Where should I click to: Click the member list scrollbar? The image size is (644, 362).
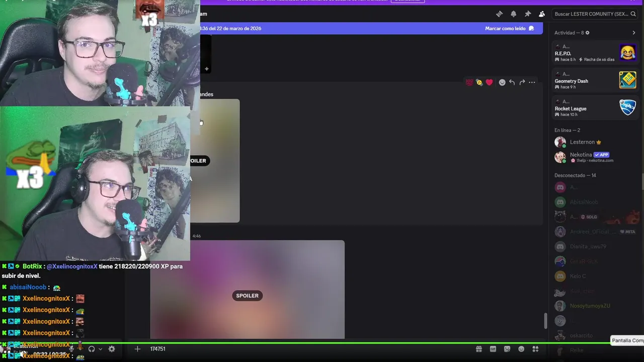tap(642, 182)
